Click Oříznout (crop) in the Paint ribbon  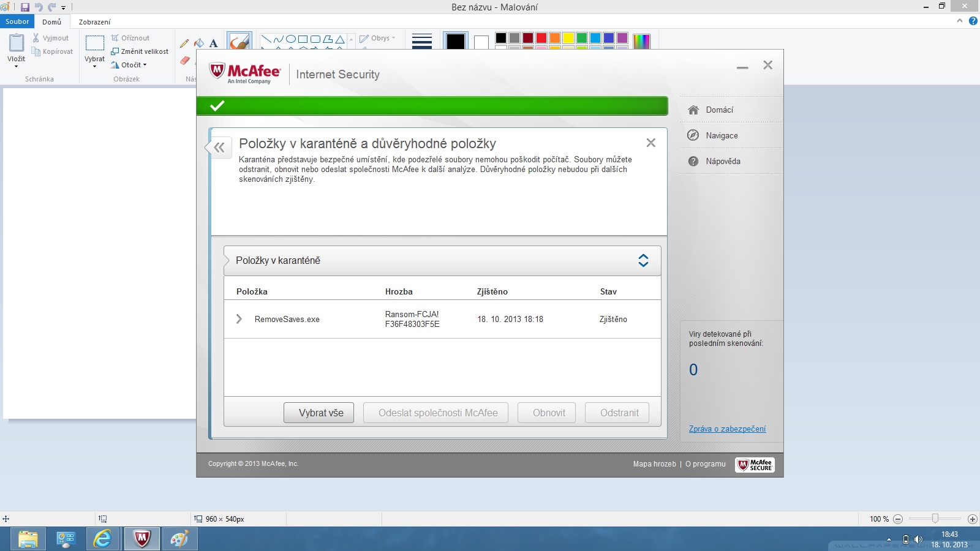coord(130,38)
